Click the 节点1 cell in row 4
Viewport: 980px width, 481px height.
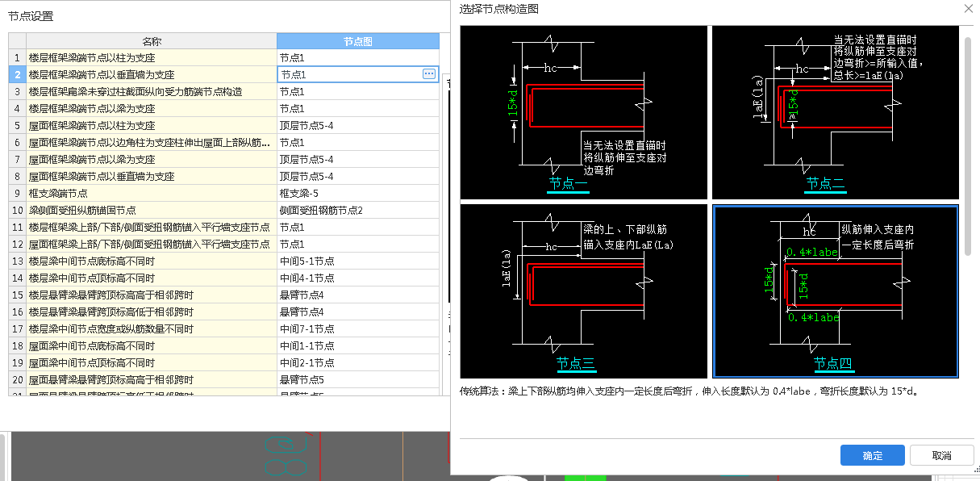(x=358, y=109)
